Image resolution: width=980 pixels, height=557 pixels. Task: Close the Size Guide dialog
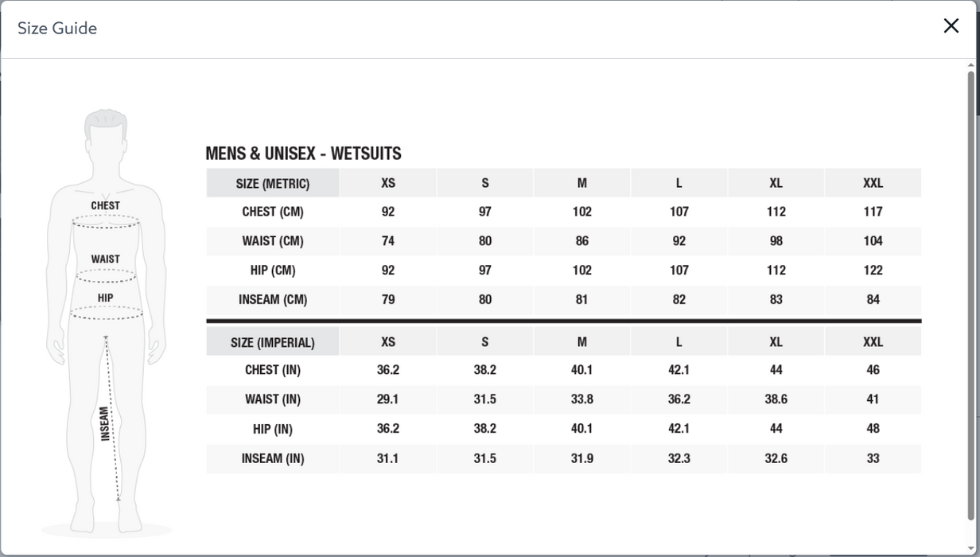click(x=951, y=26)
